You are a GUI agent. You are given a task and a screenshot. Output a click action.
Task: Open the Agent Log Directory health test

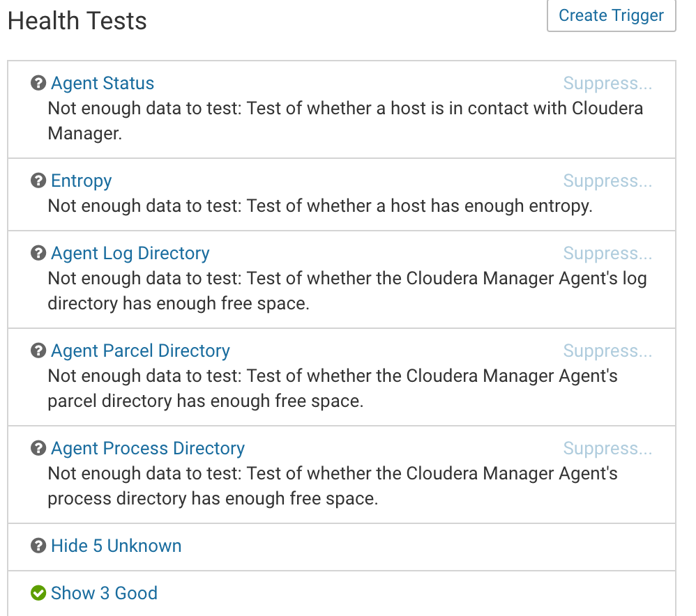[x=130, y=253]
